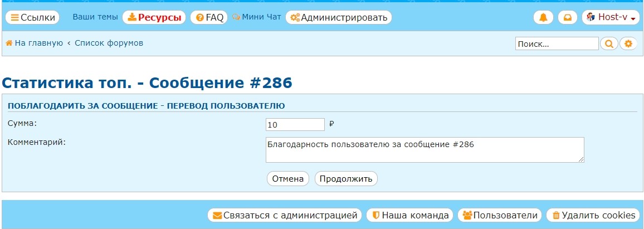Click the notifications bell icon
This screenshot has height=229, width=644.
(x=543, y=17)
